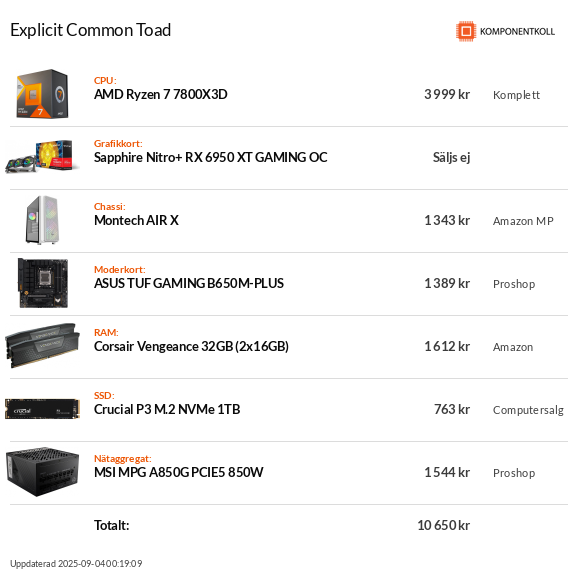Open the Corsair Vengeance RAM image
577x577 pixels.
(42, 346)
